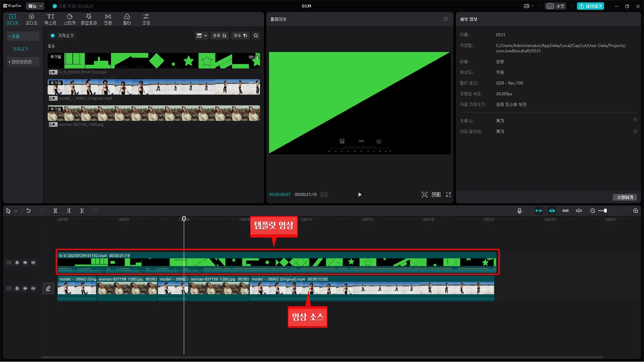644x362 pixels.
Task: Open the 메뉴 dropdown in title bar
Action: click(x=35, y=6)
